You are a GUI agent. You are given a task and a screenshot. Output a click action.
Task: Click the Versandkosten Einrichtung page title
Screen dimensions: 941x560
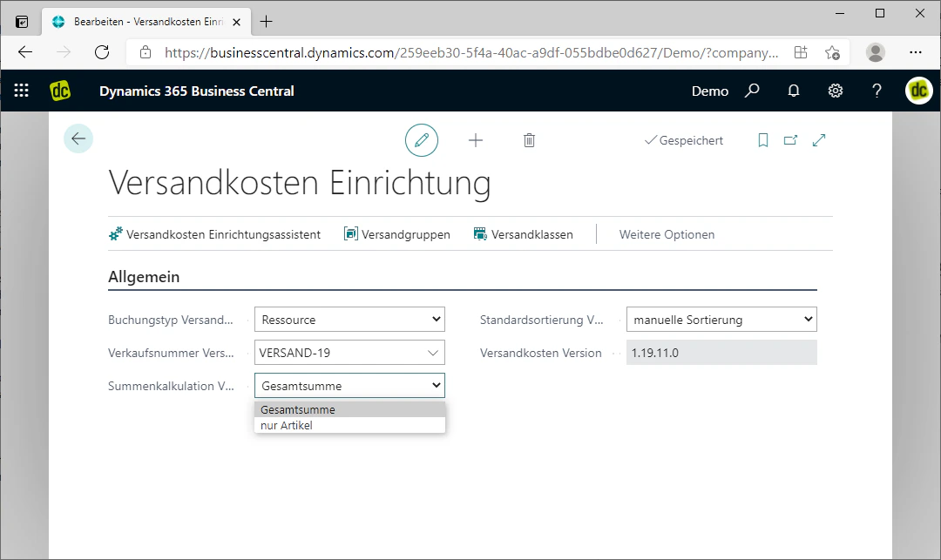tap(300, 182)
